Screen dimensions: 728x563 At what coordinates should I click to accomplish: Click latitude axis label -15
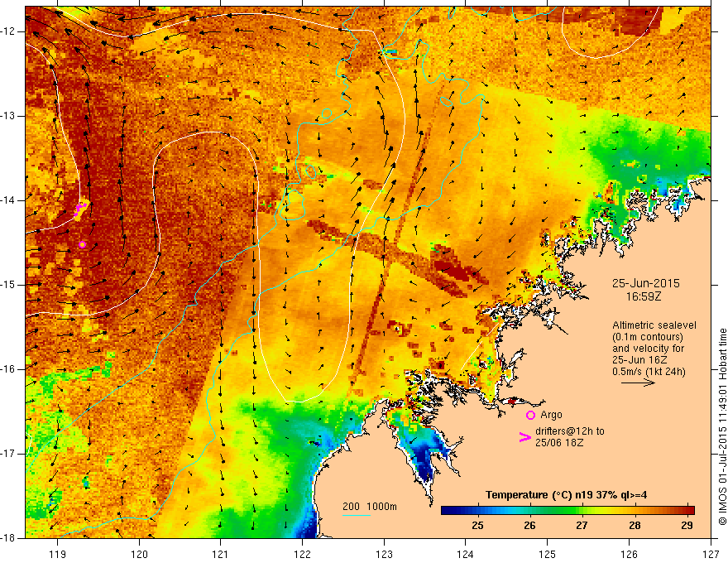pos(8,285)
